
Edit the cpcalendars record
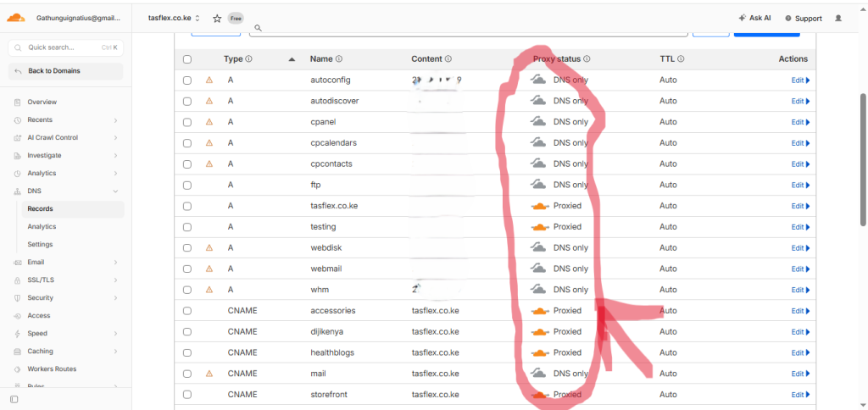(800, 143)
